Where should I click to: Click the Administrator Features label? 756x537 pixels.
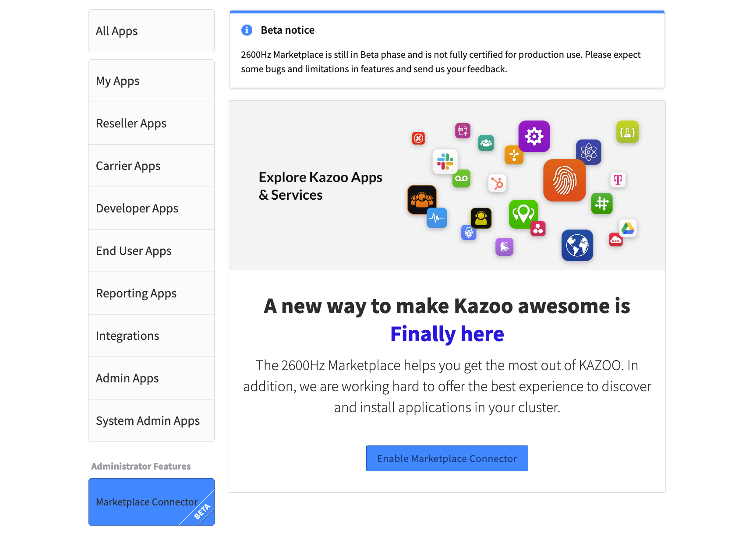click(141, 466)
